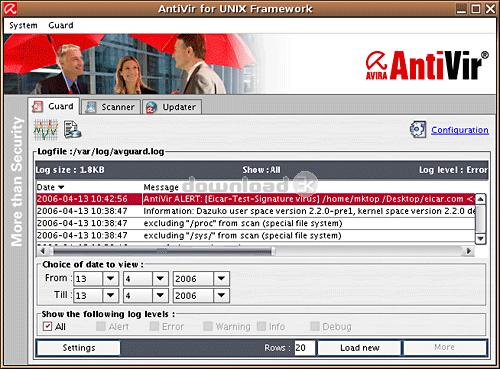Screen dimensions: 500x369
Task: Open the Guard logfile view icon
Action: point(72,130)
